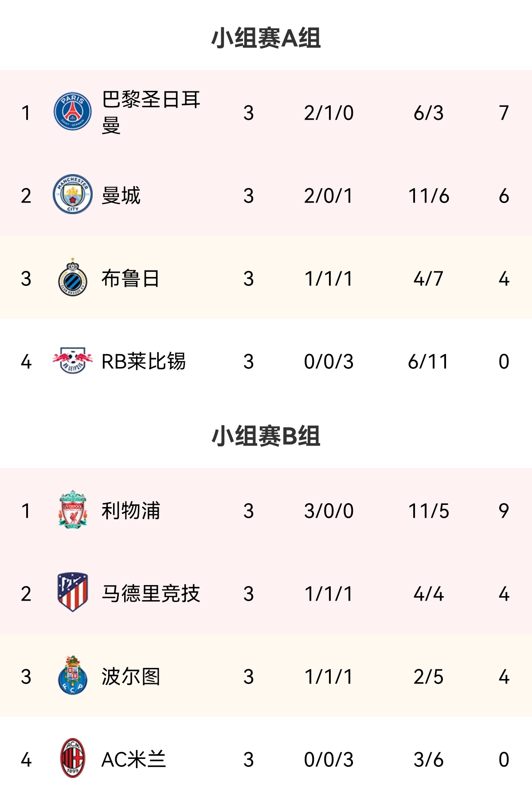
Task: Tap the Manchester City club badge
Action: click(73, 195)
